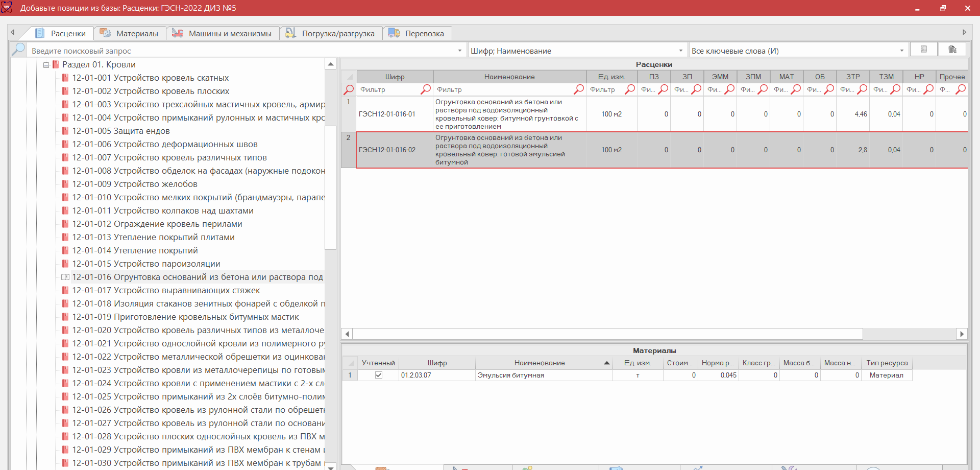
Task: Click the magnifier in Прочее filter cell
Action: (961, 89)
